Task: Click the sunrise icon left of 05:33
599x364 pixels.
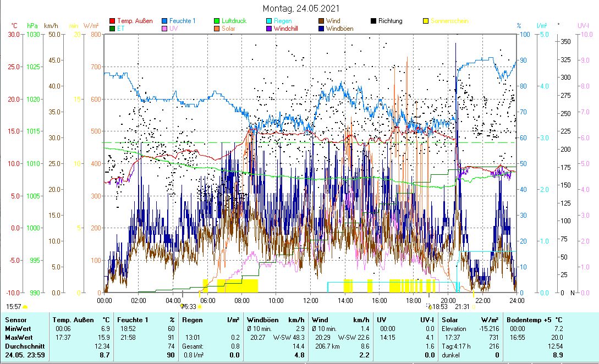Action: coord(182,306)
